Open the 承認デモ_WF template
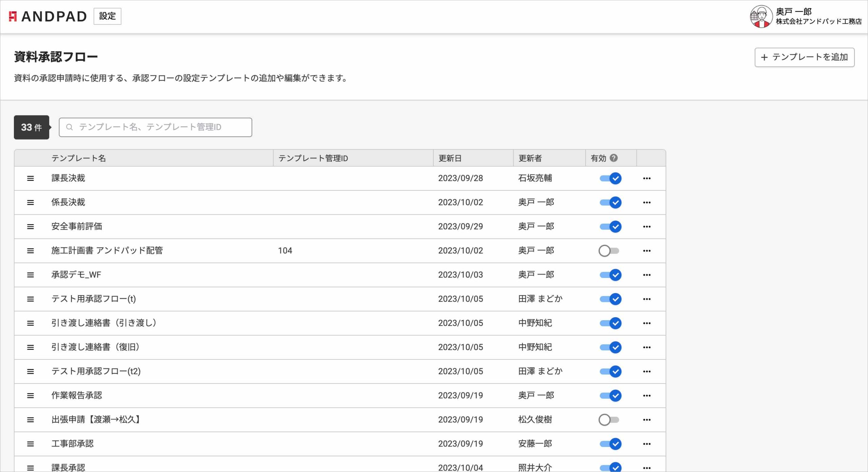The height and width of the screenshot is (472, 868). tap(76, 275)
